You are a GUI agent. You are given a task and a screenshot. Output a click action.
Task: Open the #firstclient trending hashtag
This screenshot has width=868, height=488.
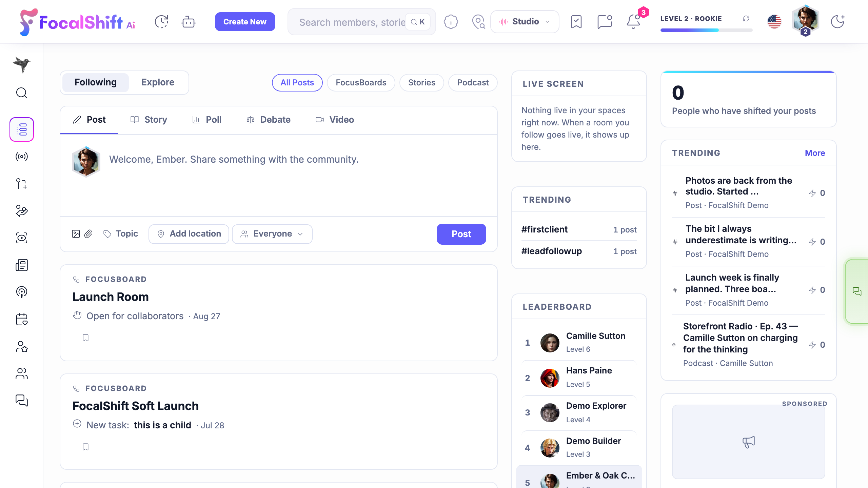coord(545,229)
